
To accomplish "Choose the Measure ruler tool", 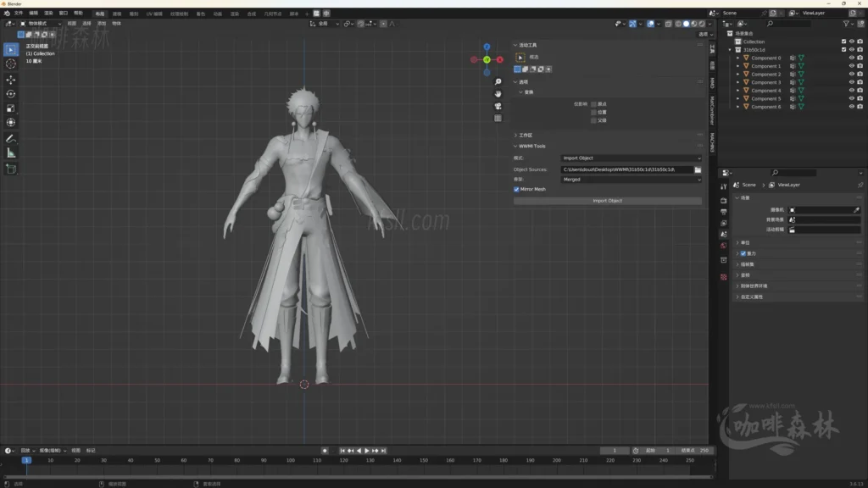I will [11, 152].
